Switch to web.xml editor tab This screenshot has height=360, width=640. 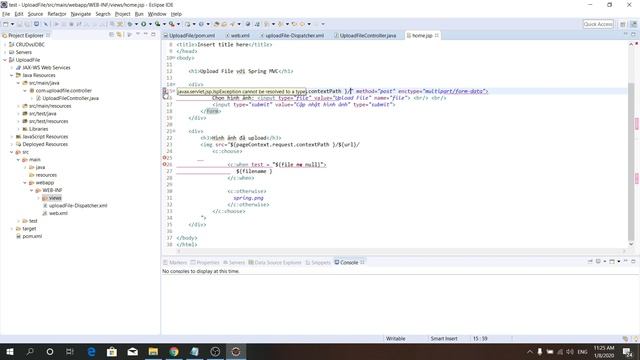pyautogui.click(x=238, y=36)
